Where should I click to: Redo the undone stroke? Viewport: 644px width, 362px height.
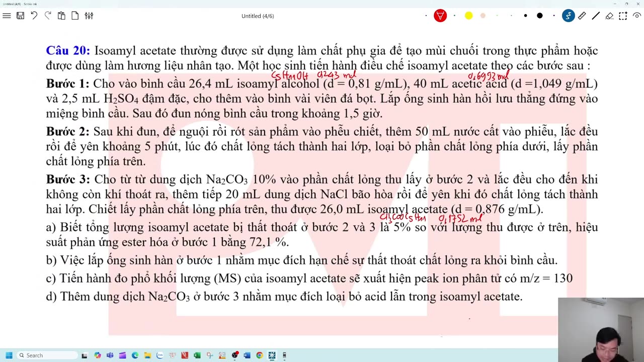coord(48,16)
